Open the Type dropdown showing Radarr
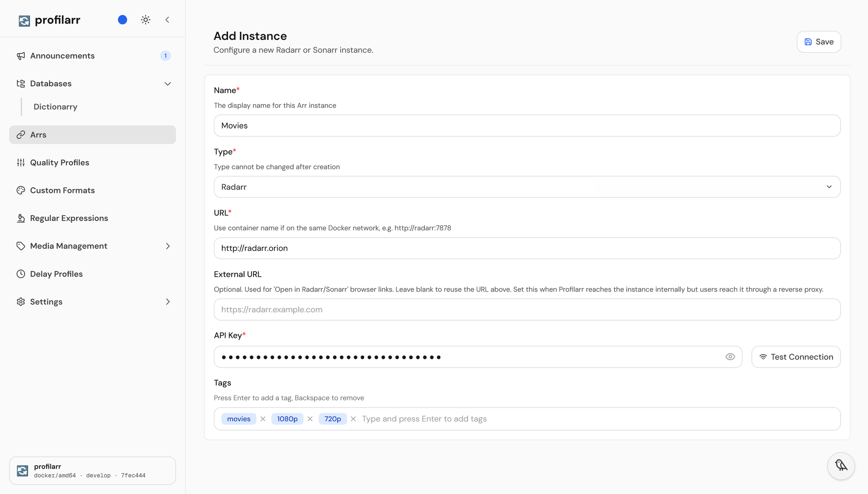Viewport: 868px width, 494px height. pyautogui.click(x=527, y=187)
